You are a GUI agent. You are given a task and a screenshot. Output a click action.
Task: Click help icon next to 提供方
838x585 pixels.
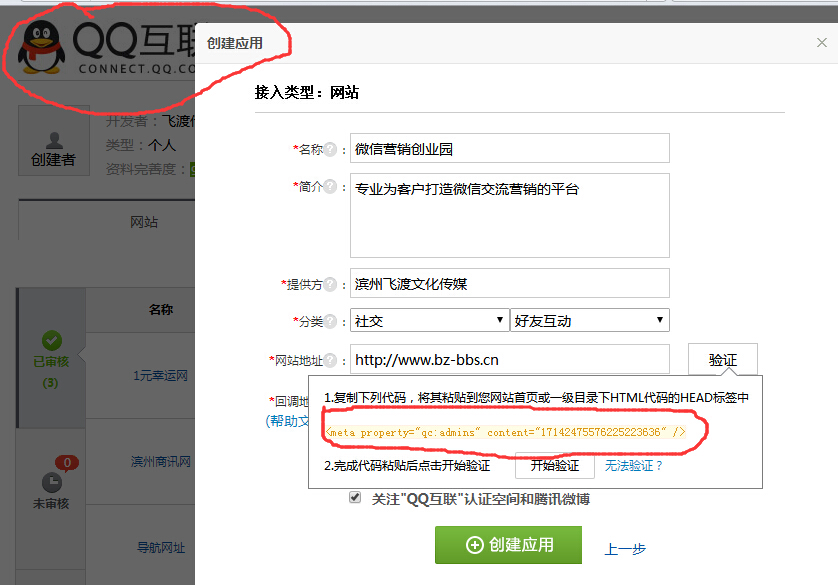coord(331,284)
